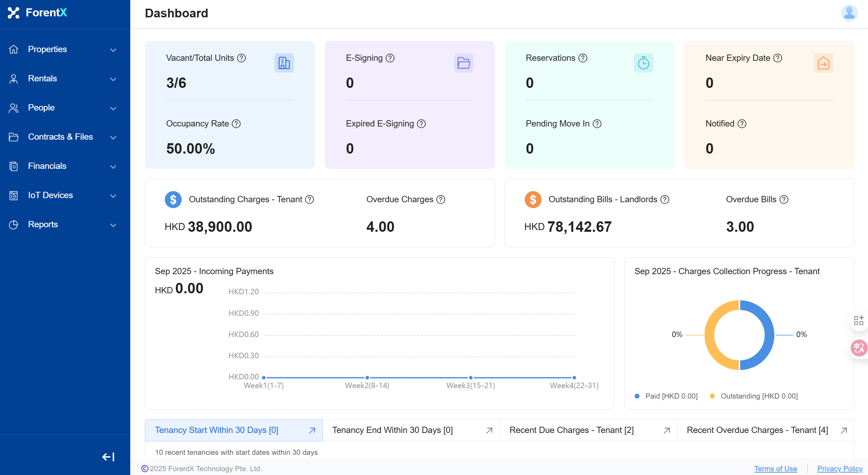Screen dimensions: 868x475
Task: Switch to Tenancy End Within 30 Days tab
Action: (x=392, y=430)
